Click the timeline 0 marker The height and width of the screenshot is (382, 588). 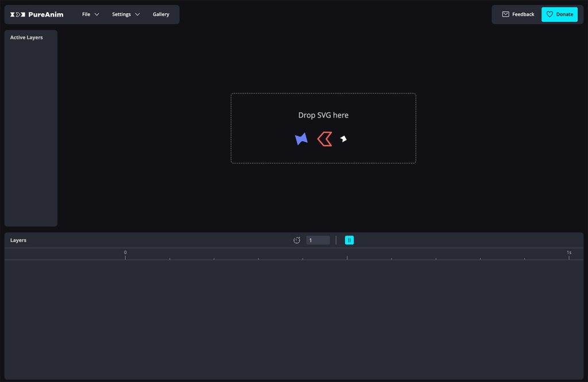tap(125, 253)
